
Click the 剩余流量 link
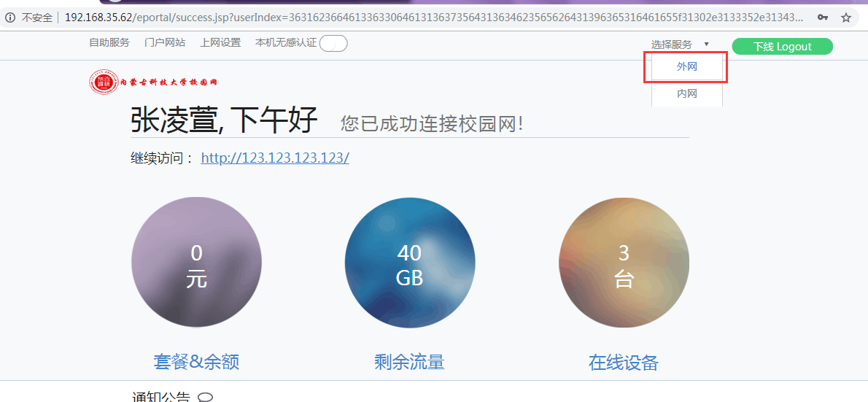[410, 362]
